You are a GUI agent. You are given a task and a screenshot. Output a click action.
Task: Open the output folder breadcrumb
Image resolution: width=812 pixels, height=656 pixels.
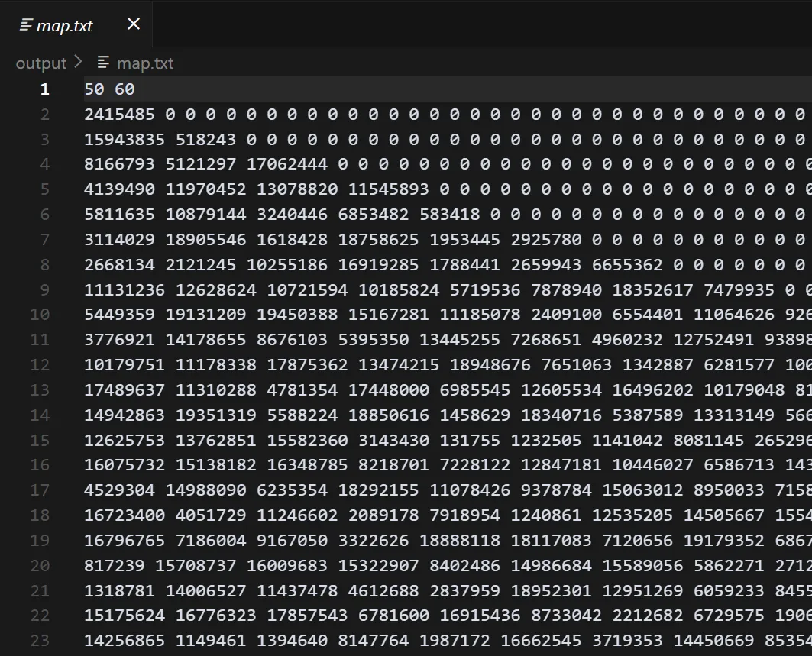point(41,63)
